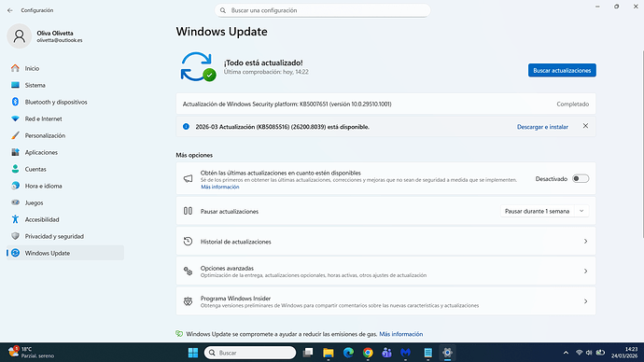Click the Windows Security platform update row
The width and height of the screenshot is (644, 362).
[x=385, y=104]
